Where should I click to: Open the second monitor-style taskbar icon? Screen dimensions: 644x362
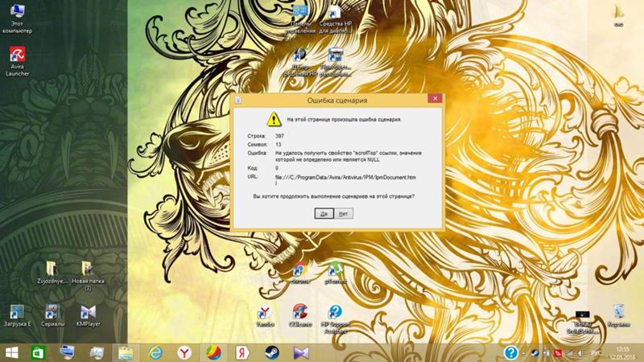pos(97,352)
